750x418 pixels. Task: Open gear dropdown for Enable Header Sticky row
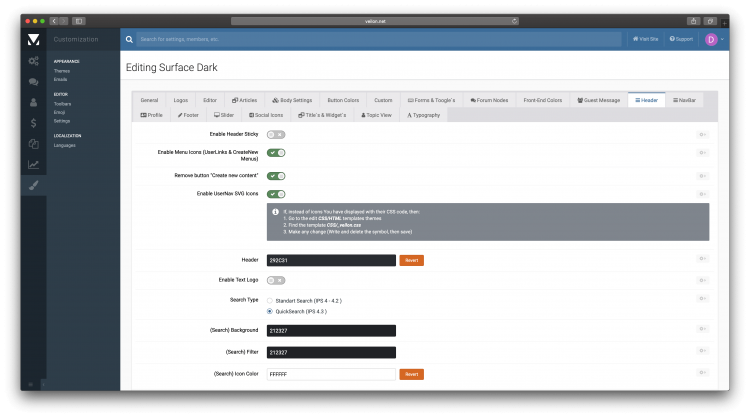coord(703,134)
